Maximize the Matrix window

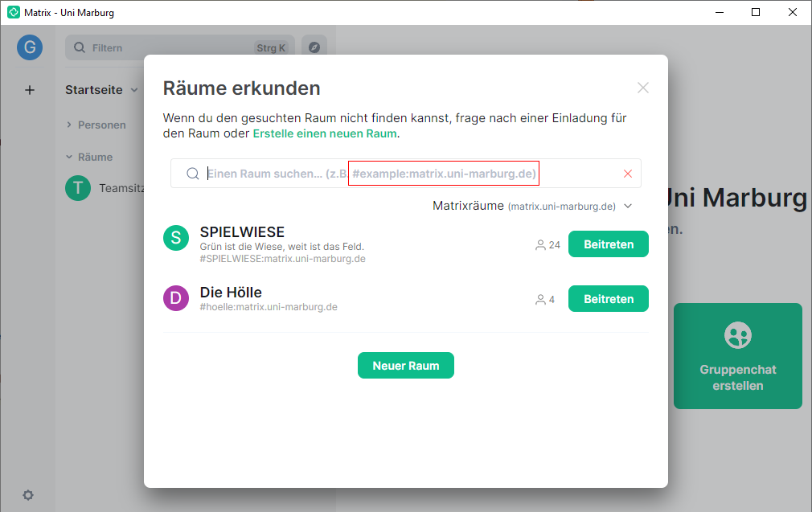coord(756,12)
